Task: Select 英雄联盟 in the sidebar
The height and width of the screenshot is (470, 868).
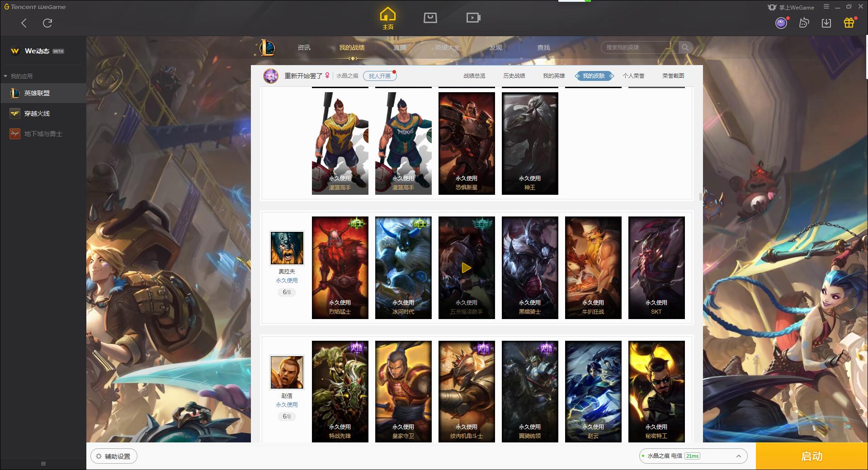Action: tap(43, 93)
